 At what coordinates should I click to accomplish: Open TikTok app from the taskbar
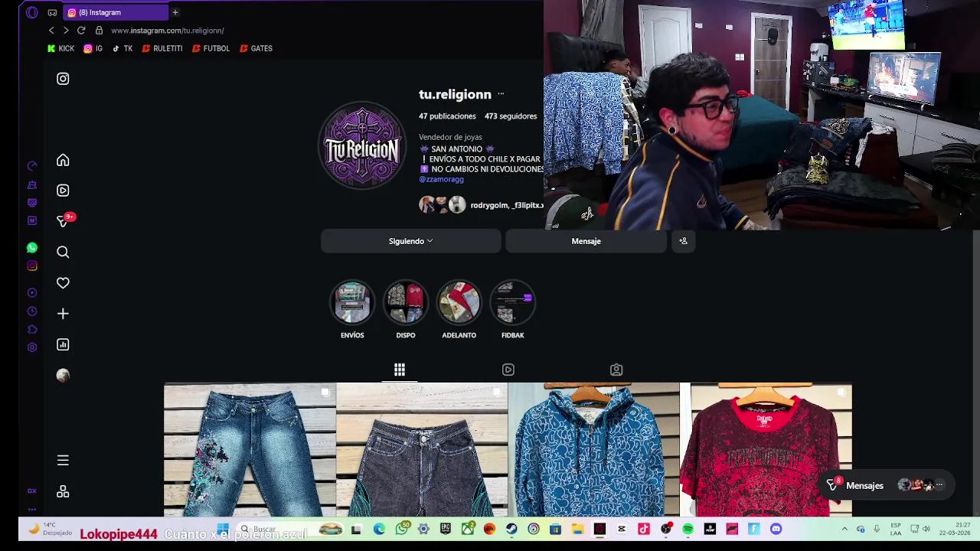(x=644, y=529)
